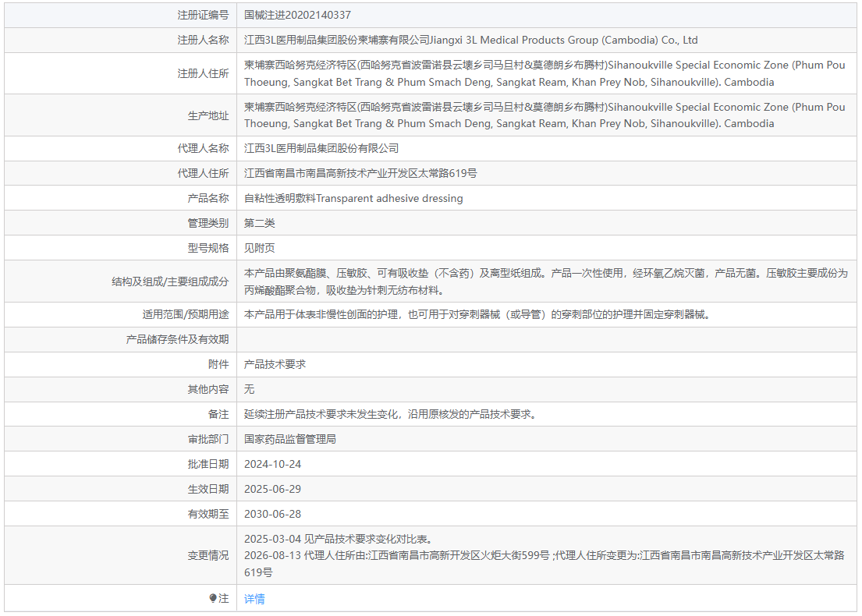The image size is (862, 616).
Task: Select change entry 2025-03-04 见产品技术要求变化对比表
Action: click(x=338, y=539)
